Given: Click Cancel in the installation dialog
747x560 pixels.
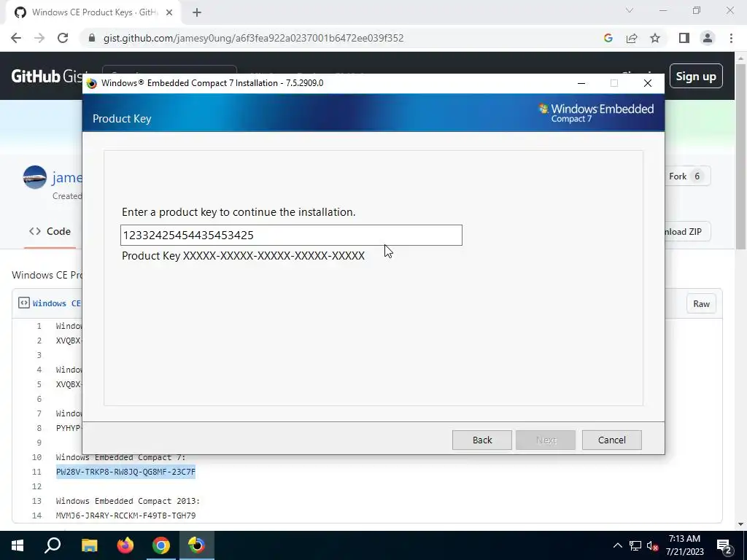Looking at the screenshot, I should pos(612,440).
